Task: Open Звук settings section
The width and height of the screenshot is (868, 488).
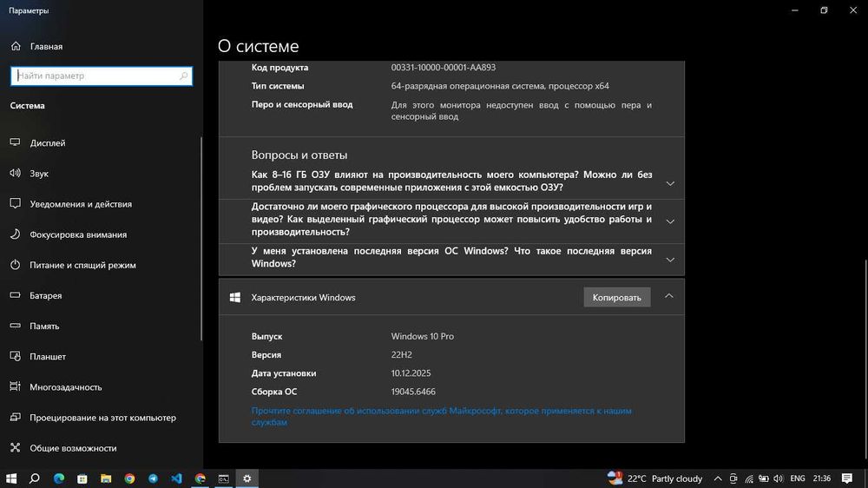Action: tap(102, 174)
